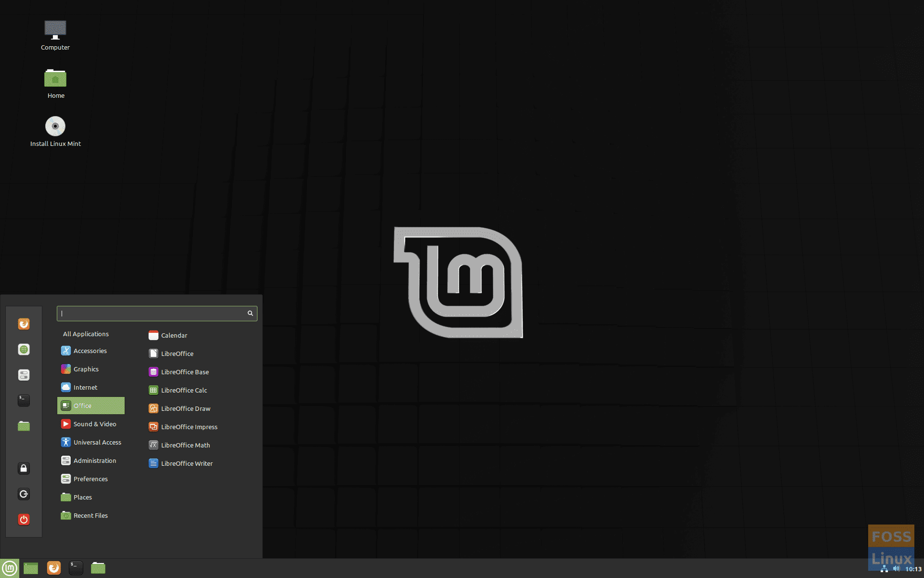Launch Software Manager in favorites sidebar
The image size is (924, 578).
click(24, 349)
